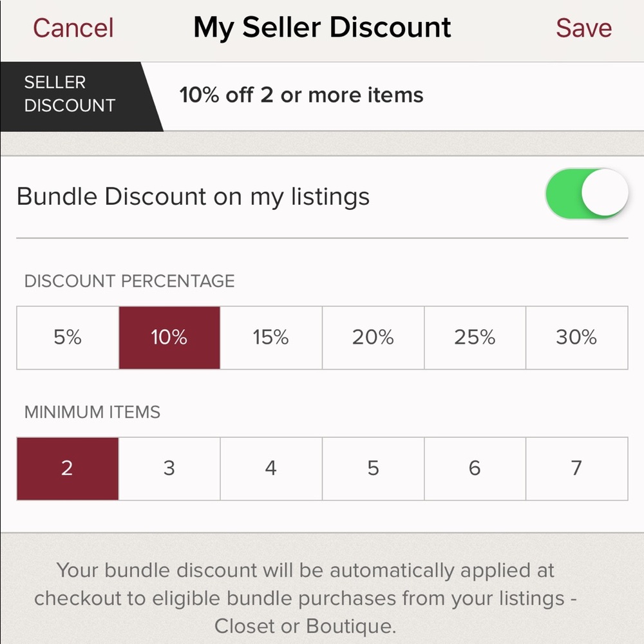Pick the 20% discount percentage
Viewport: 644px width, 644px height.
(x=373, y=337)
